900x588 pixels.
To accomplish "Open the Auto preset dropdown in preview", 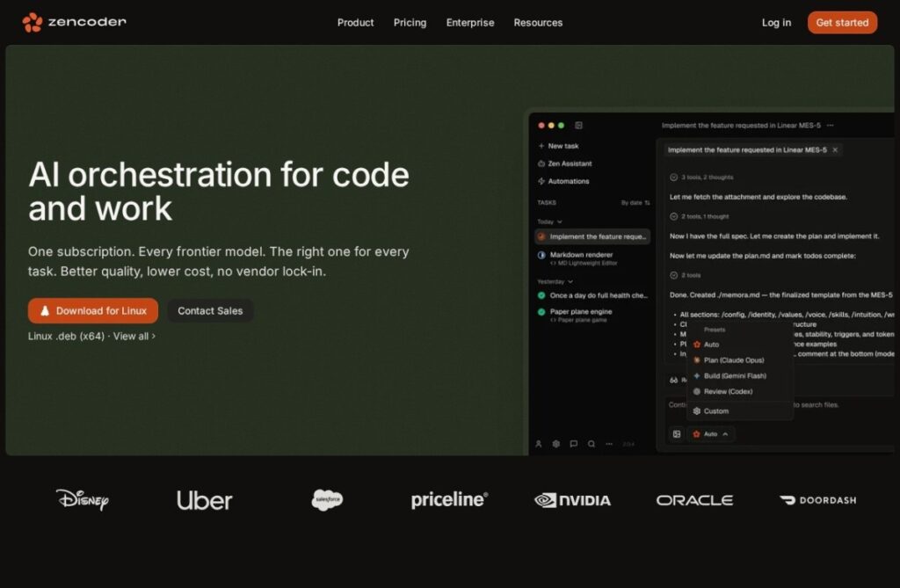I will (x=710, y=434).
